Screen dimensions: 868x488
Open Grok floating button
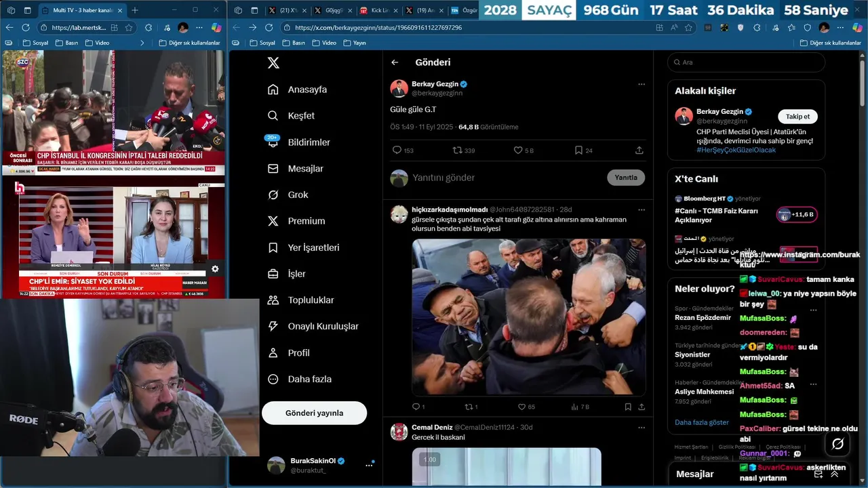[x=837, y=444]
